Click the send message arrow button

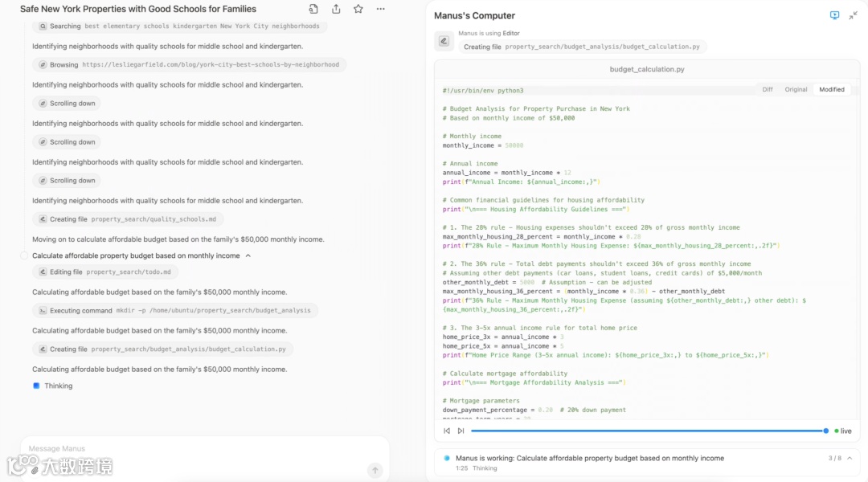[375, 471]
